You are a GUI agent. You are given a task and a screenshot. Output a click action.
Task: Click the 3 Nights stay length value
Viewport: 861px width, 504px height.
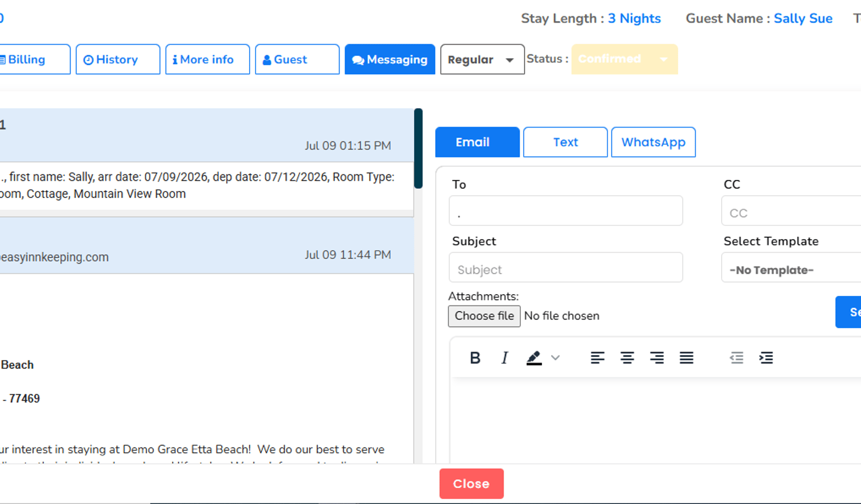[634, 18]
